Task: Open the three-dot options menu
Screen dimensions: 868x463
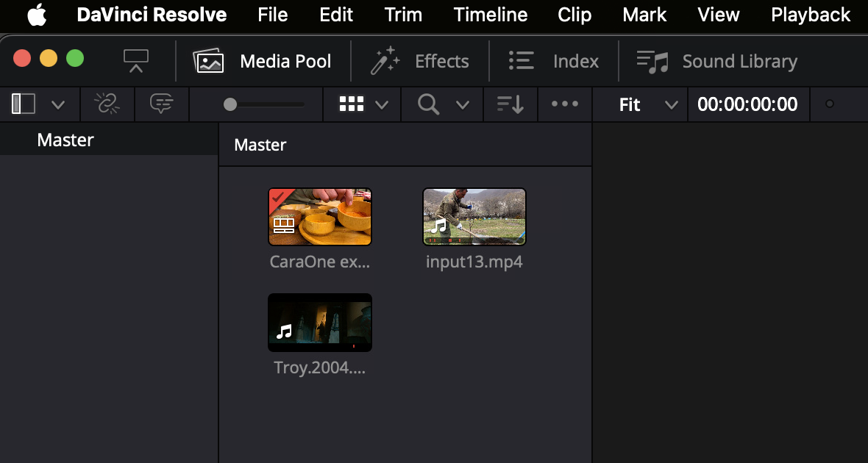Action: (x=565, y=104)
